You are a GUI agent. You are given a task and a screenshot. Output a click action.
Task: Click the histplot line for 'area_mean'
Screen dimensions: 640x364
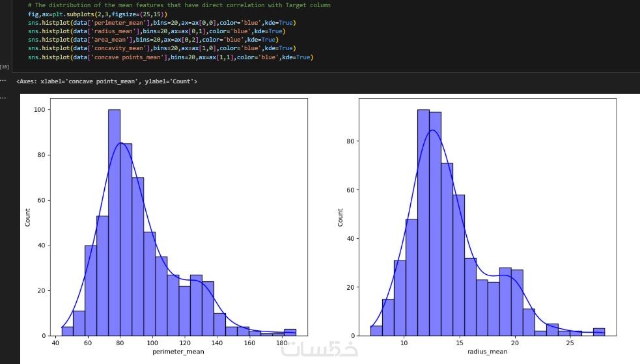coord(153,40)
